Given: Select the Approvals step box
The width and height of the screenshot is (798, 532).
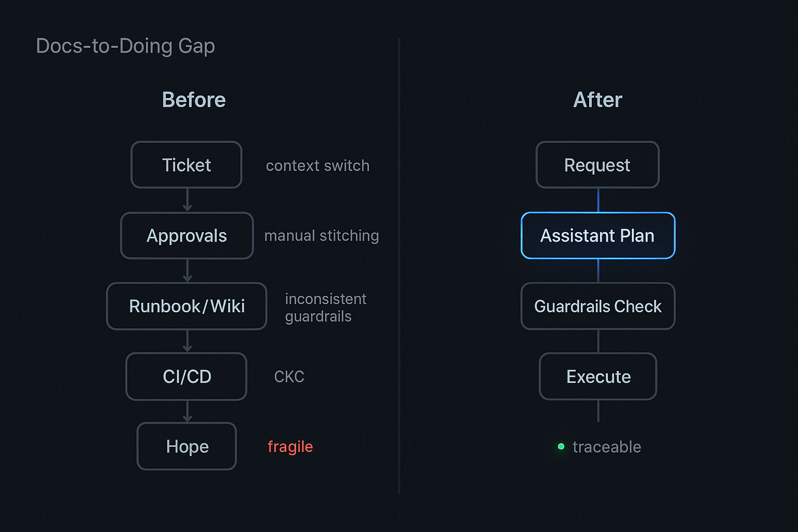Looking at the screenshot, I should pos(187,236).
